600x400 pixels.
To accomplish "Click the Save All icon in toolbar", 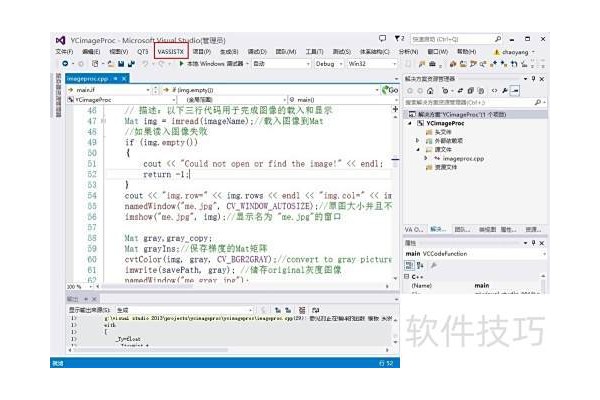I will [131, 64].
